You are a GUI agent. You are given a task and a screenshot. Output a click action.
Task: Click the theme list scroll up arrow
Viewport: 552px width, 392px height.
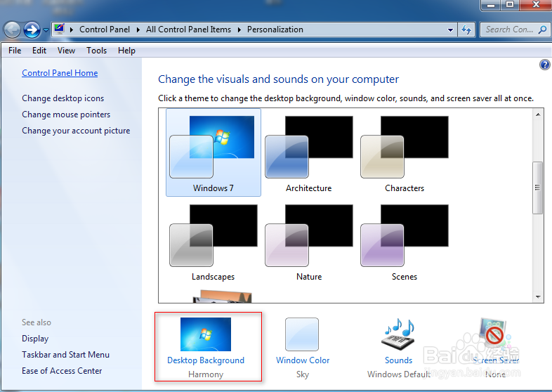coord(538,115)
